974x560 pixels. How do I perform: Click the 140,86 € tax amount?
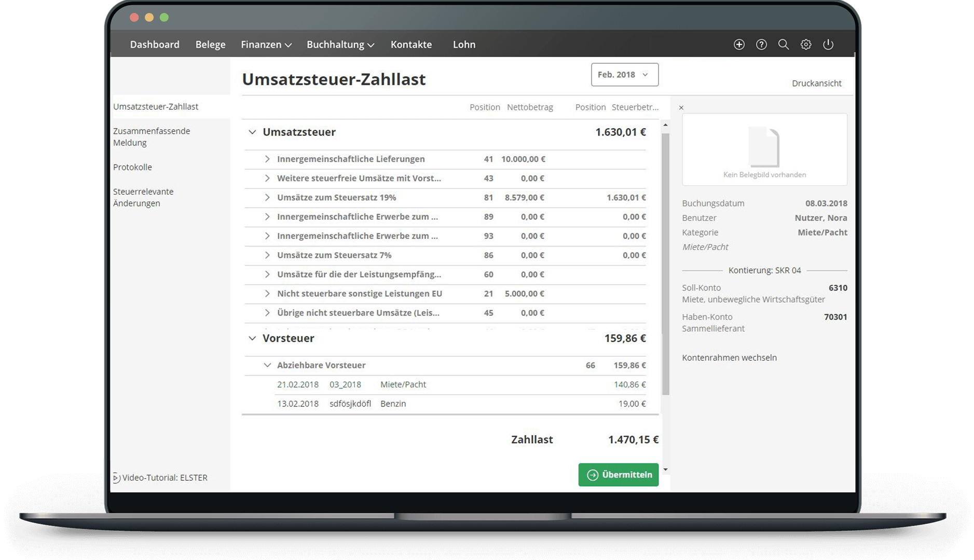(x=629, y=385)
